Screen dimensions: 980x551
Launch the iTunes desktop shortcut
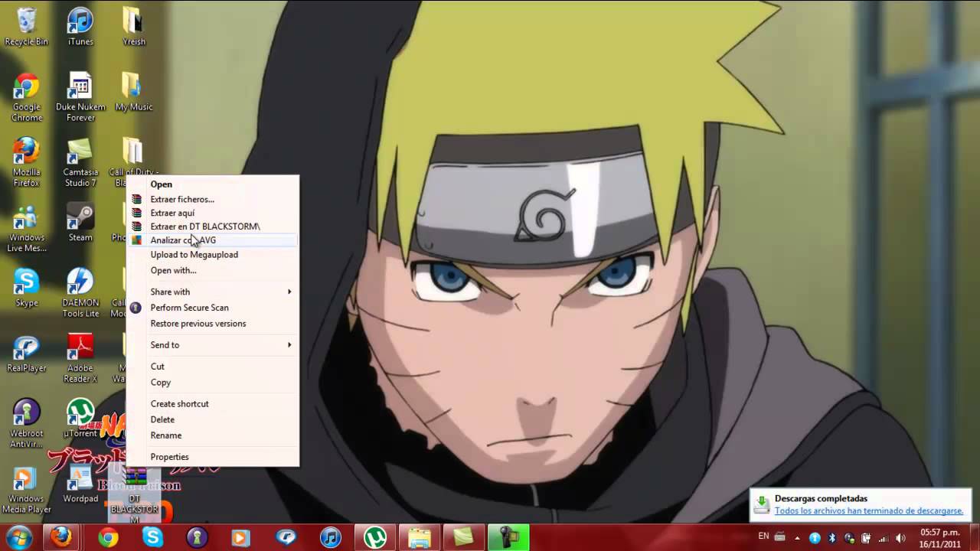[80, 27]
